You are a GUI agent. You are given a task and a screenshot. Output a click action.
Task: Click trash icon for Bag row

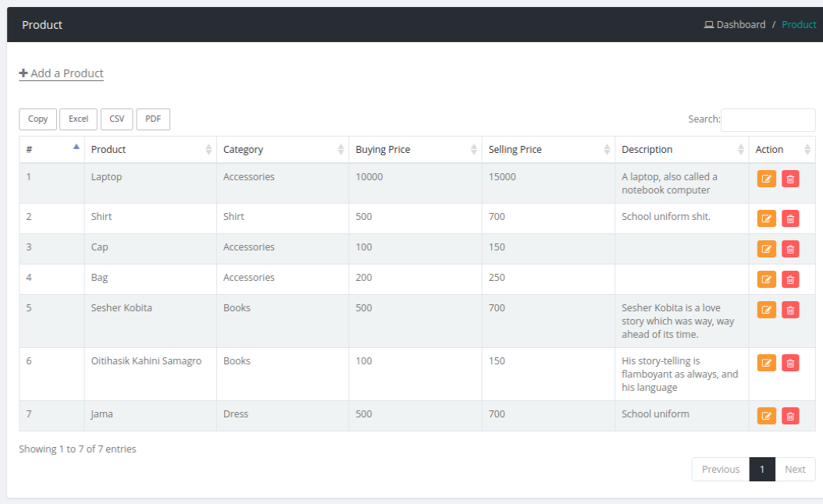790,280
